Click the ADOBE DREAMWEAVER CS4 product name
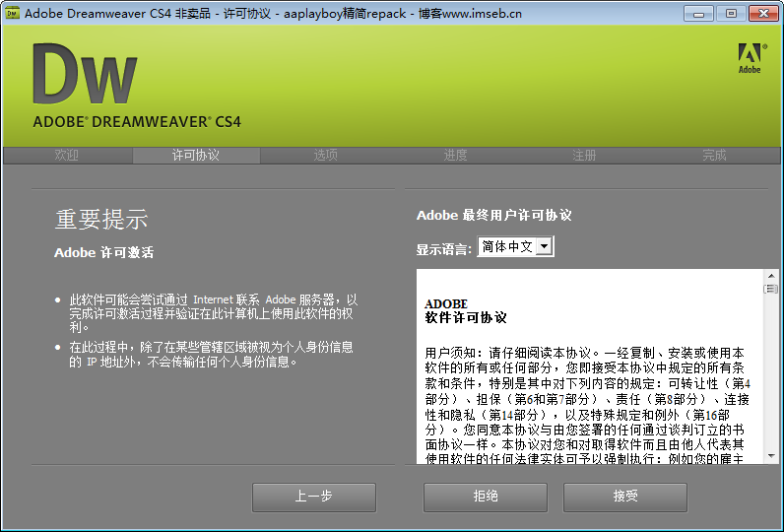 coord(137,122)
